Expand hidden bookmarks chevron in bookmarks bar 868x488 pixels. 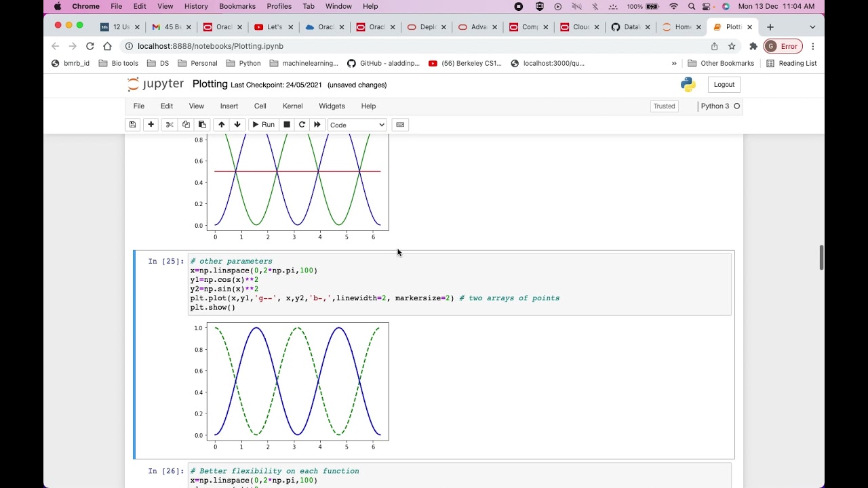tap(674, 64)
